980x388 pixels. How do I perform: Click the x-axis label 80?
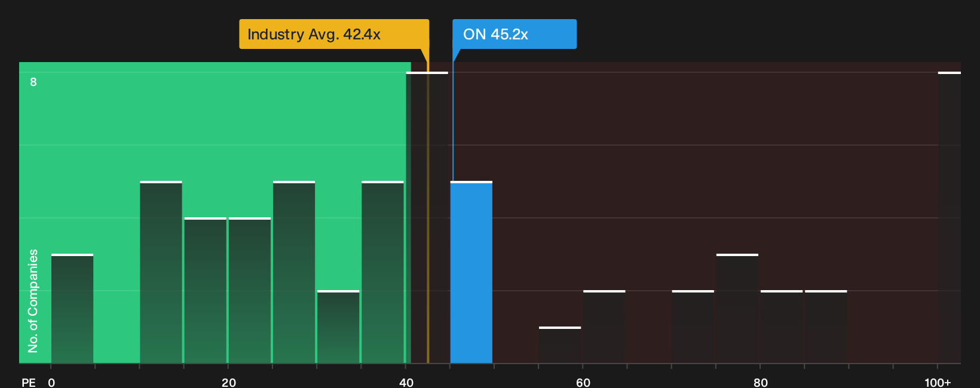click(761, 382)
